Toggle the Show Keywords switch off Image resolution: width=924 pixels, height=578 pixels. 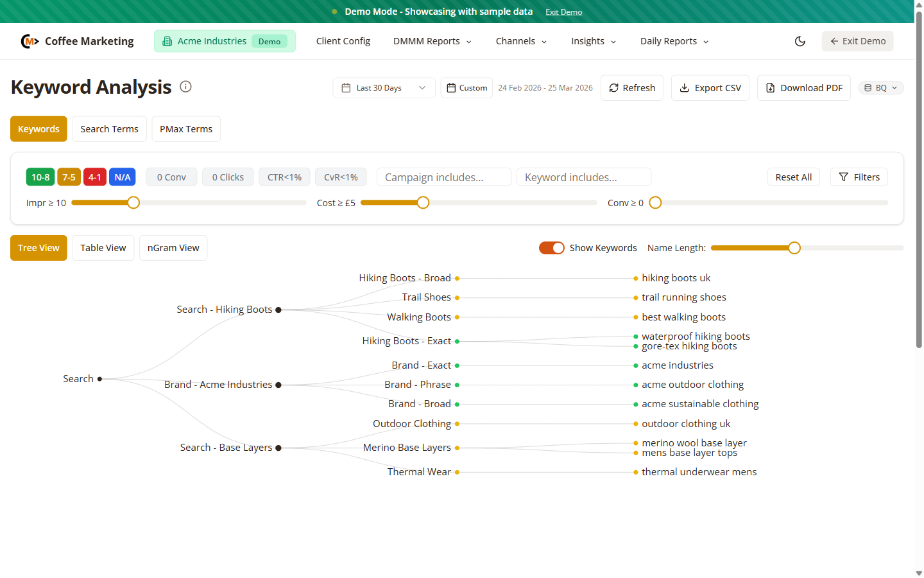(x=551, y=247)
